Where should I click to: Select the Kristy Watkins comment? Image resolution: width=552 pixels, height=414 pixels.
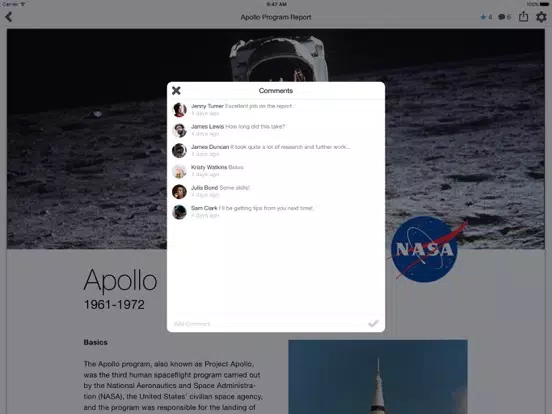236,167
